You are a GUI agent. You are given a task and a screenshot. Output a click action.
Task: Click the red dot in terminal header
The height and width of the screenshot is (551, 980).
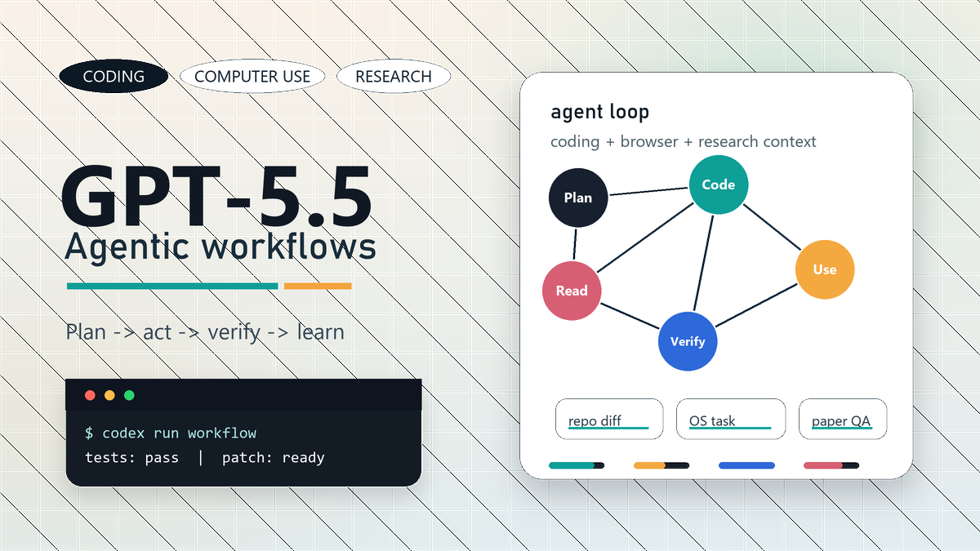coord(90,396)
